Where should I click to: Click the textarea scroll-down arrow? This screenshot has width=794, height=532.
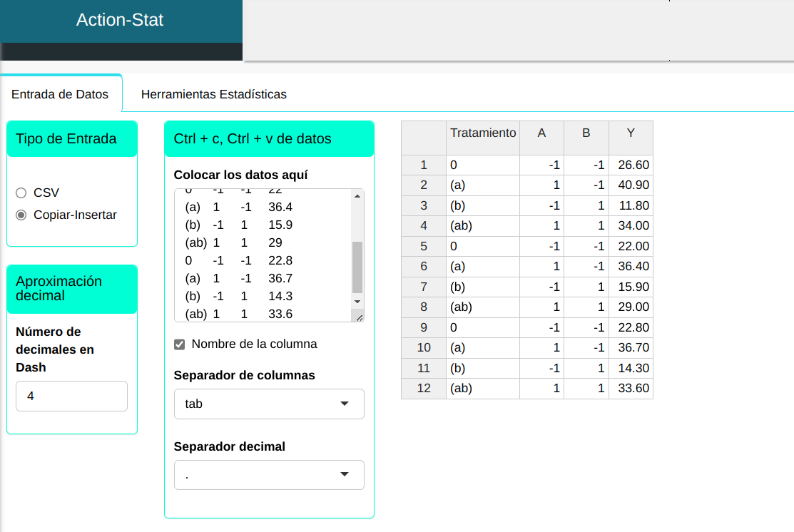357,302
